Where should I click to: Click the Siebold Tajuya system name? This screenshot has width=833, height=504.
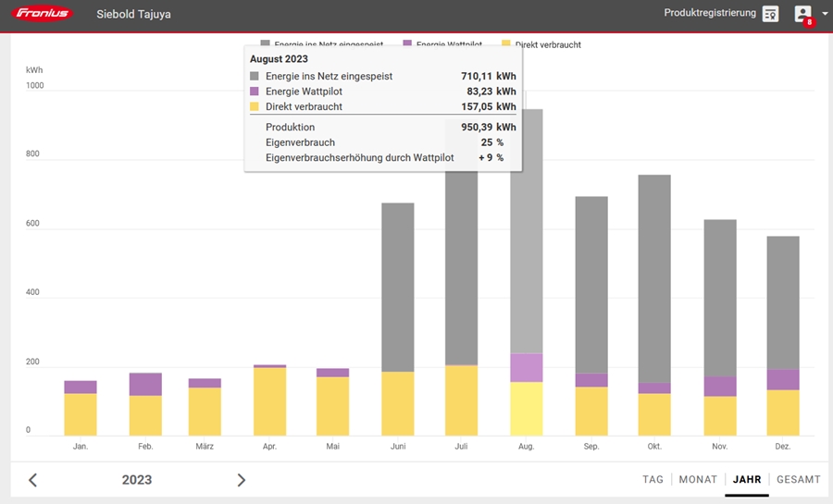[133, 15]
